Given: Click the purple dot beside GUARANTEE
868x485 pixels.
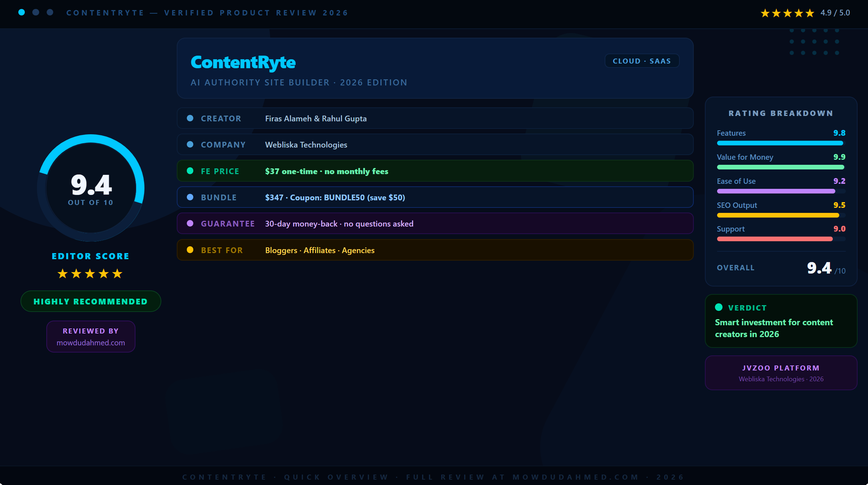Looking at the screenshot, I should click(x=190, y=223).
